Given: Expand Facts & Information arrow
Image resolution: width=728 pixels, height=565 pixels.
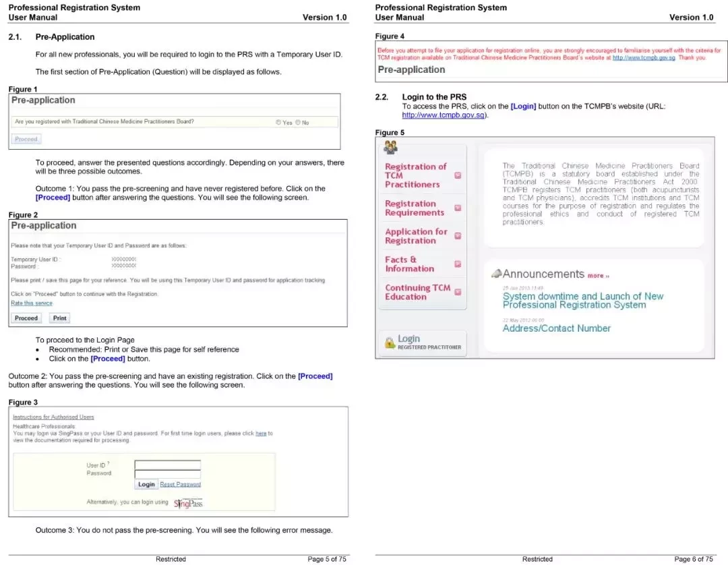Looking at the screenshot, I should tap(458, 264).
